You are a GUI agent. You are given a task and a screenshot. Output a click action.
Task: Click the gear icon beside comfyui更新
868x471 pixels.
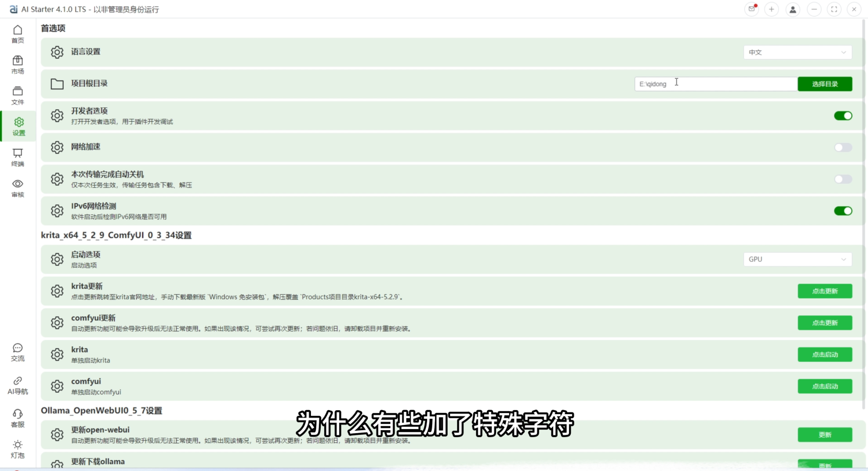click(x=57, y=323)
